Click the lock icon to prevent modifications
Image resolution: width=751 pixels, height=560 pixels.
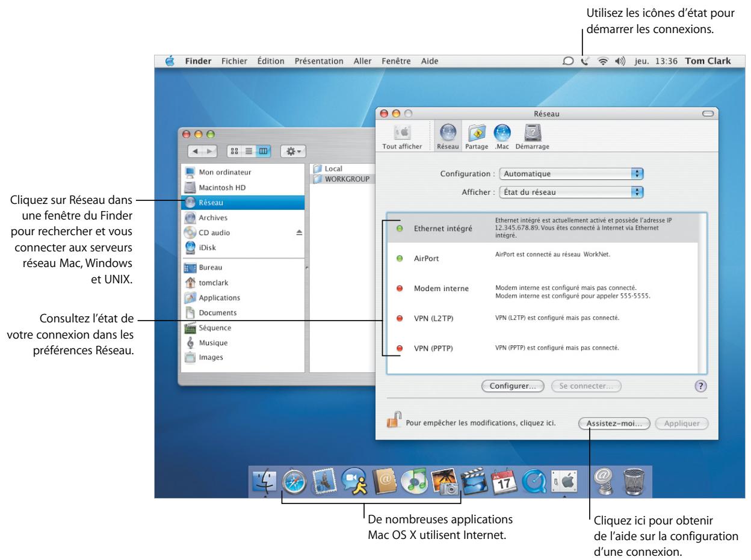click(x=394, y=419)
